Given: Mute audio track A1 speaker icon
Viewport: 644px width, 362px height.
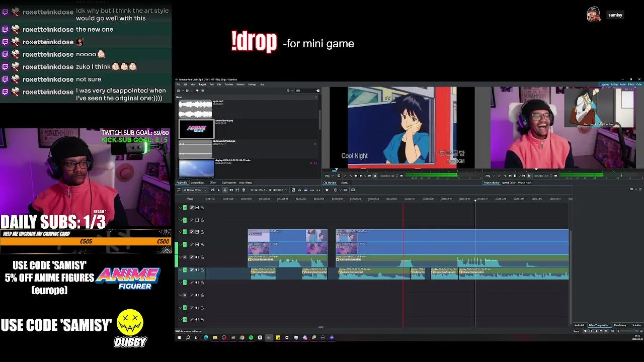Looking at the screenshot, I should pyautogui.click(x=197, y=257).
